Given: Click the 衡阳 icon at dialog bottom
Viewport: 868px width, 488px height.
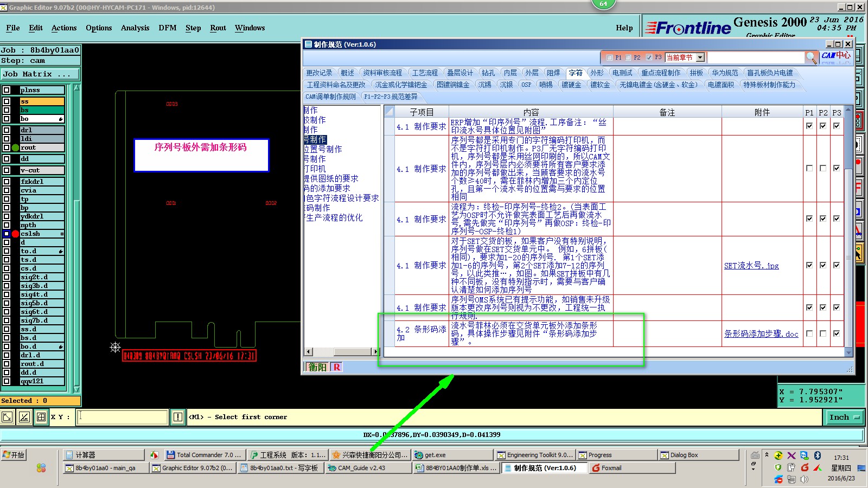Looking at the screenshot, I should click(318, 367).
